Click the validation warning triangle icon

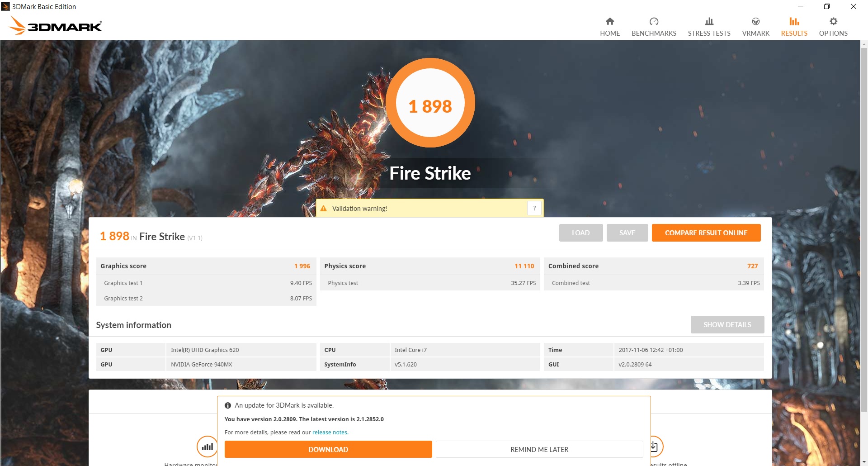pyautogui.click(x=323, y=209)
